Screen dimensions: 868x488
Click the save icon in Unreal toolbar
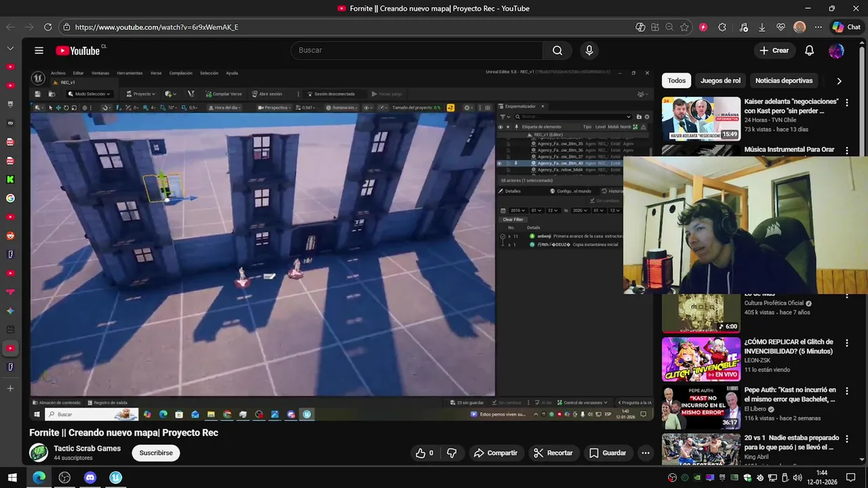[37, 94]
